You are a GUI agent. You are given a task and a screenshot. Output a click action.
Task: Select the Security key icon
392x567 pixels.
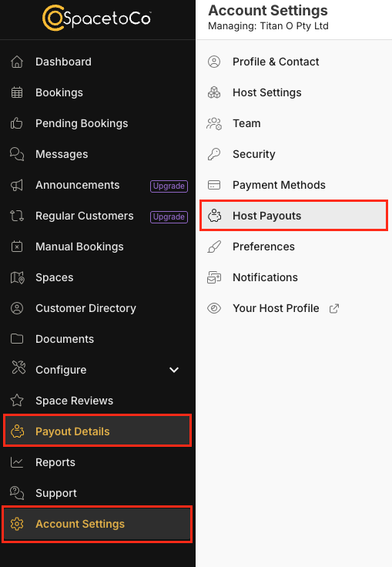click(x=214, y=154)
